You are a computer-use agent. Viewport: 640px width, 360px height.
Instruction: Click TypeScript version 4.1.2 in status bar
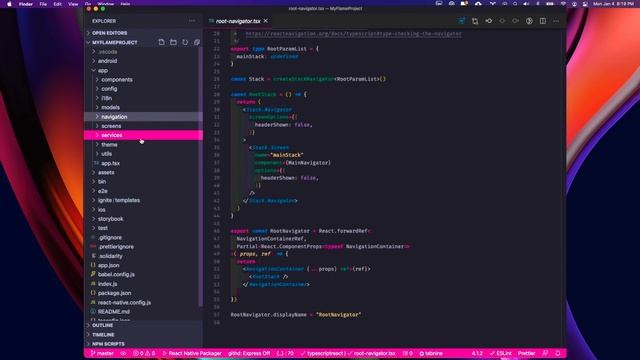477,353
